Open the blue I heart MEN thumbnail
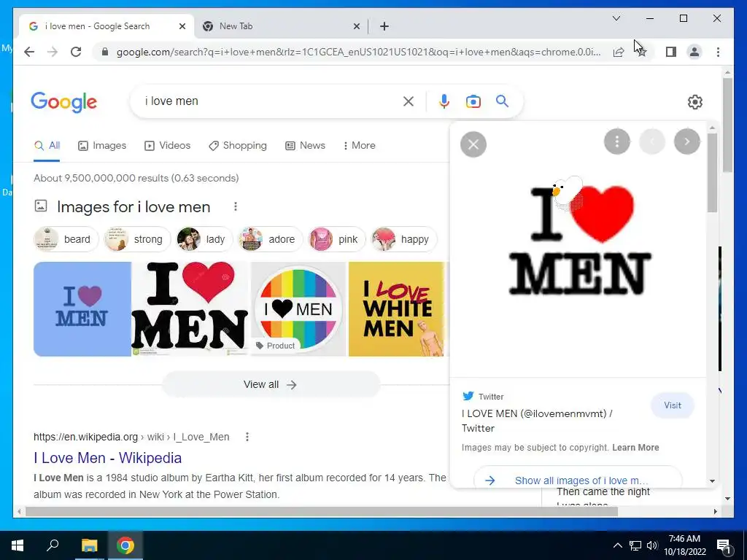Screen dimensions: 747x560 point(82,309)
